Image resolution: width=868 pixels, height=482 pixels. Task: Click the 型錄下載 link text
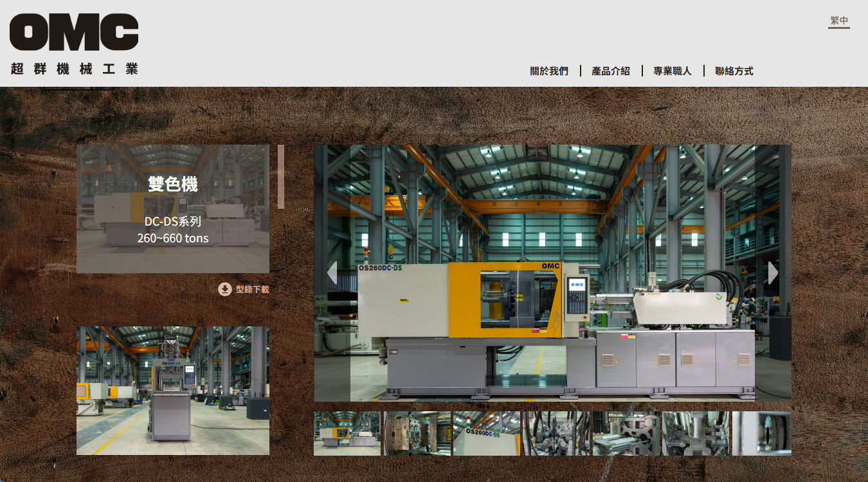tap(253, 289)
